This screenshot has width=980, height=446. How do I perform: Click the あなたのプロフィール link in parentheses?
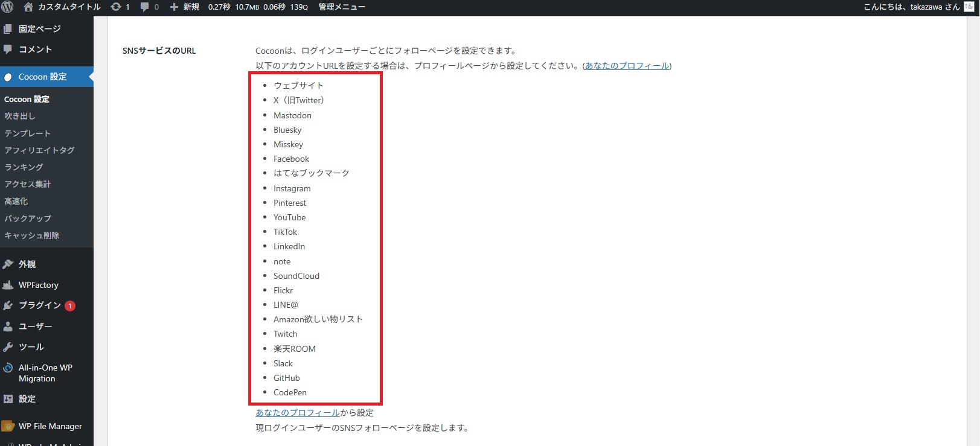pyautogui.click(x=627, y=66)
